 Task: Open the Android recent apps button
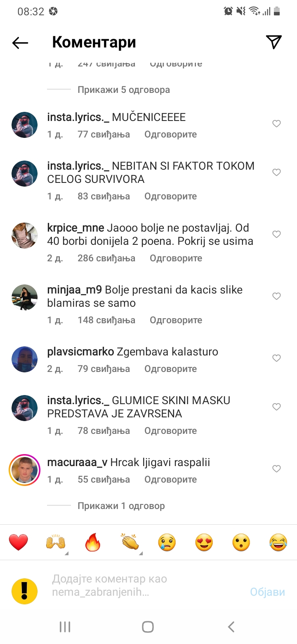pos(65,627)
